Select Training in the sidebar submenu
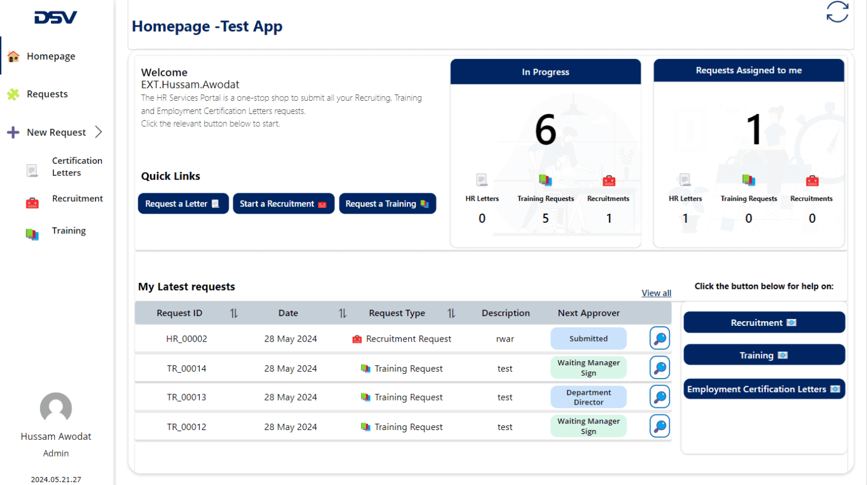 click(69, 230)
